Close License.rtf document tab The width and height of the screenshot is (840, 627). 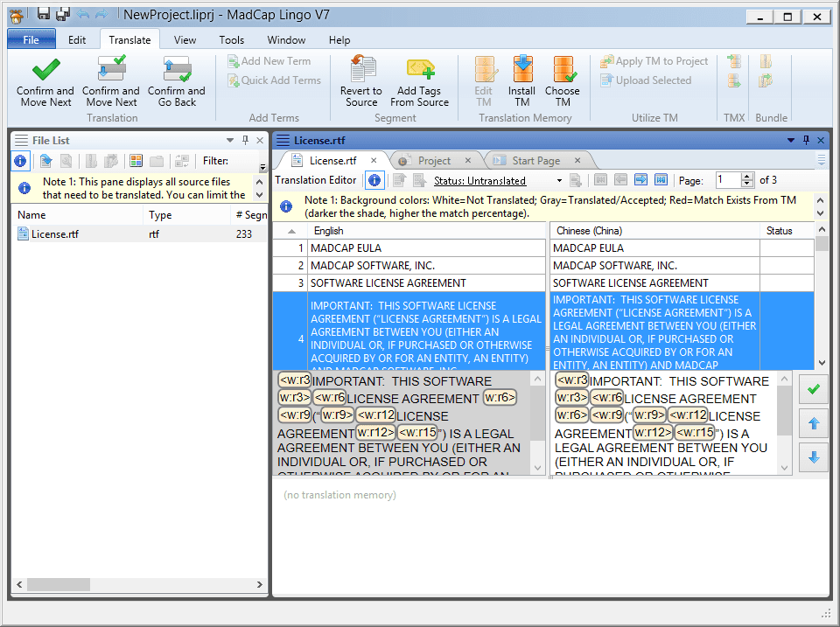pyautogui.click(x=374, y=160)
